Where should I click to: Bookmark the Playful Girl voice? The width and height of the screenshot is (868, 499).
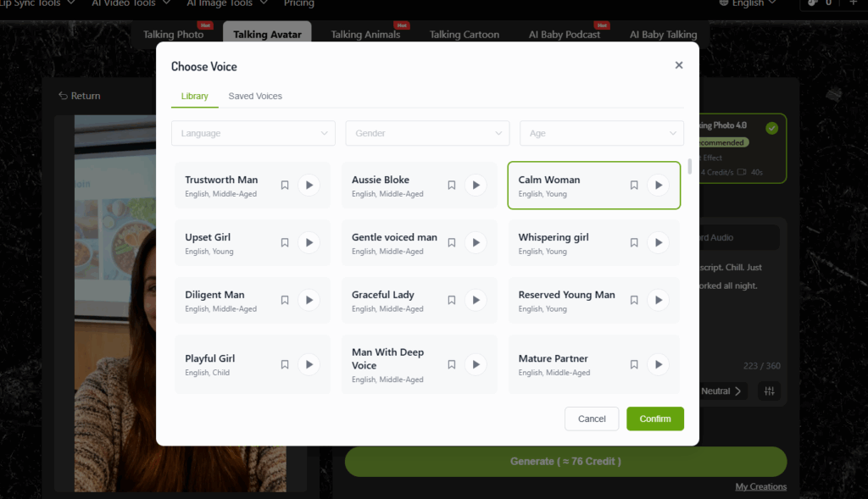(285, 364)
